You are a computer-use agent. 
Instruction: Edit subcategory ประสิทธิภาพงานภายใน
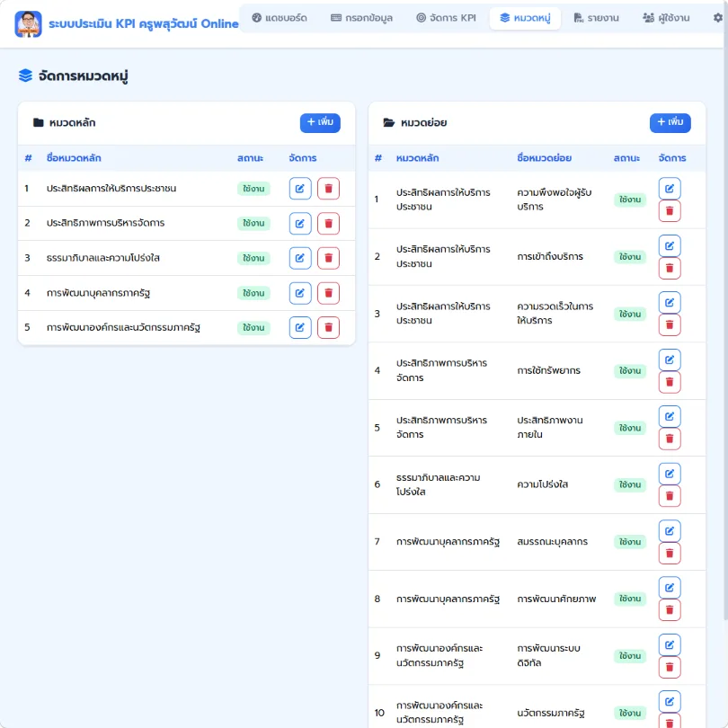pos(670,416)
